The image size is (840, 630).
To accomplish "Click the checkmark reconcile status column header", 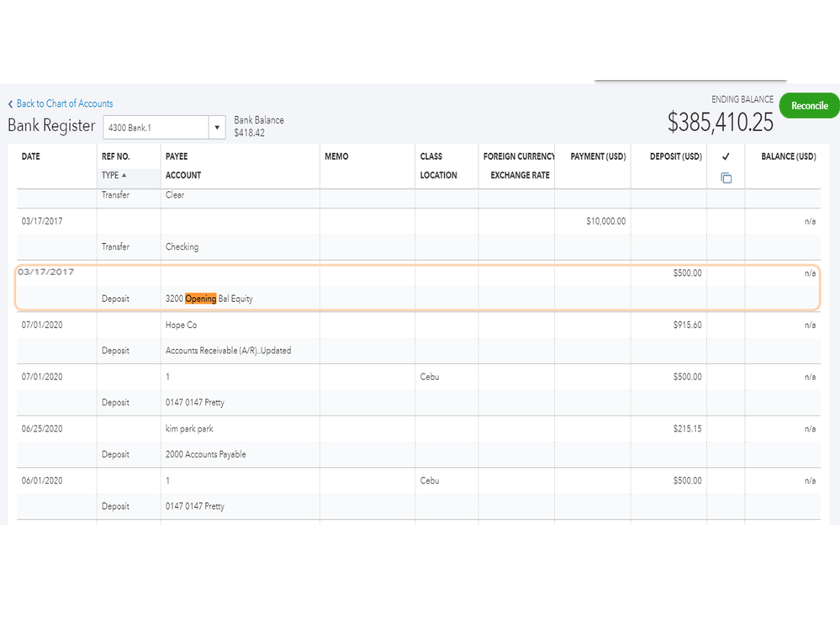I will 726,157.
